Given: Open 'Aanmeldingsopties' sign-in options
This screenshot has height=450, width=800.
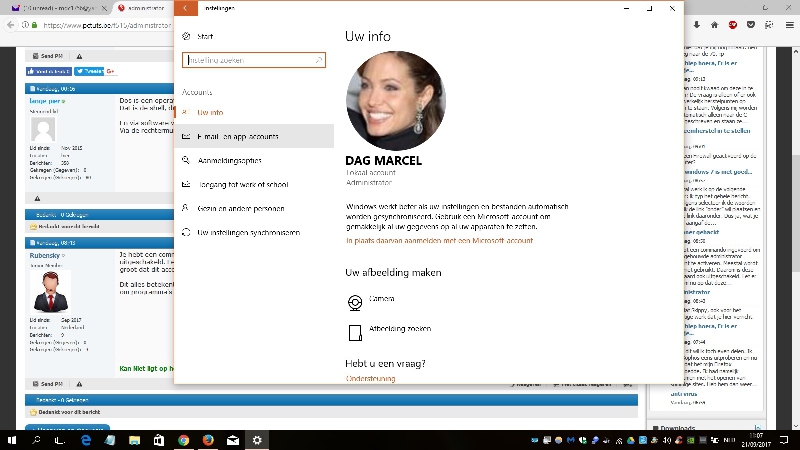Looking at the screenshot, I should pyautogui.click(x=230, y=160).
